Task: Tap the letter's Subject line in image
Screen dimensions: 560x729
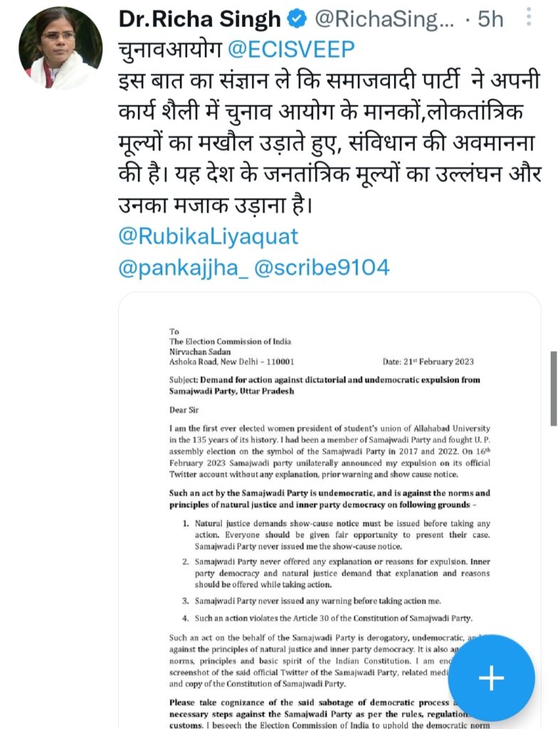Action: point(325,385)
